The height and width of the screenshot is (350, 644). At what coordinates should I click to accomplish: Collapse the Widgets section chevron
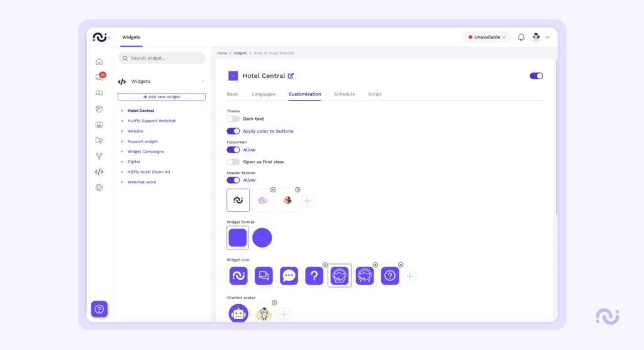point(203,82)
